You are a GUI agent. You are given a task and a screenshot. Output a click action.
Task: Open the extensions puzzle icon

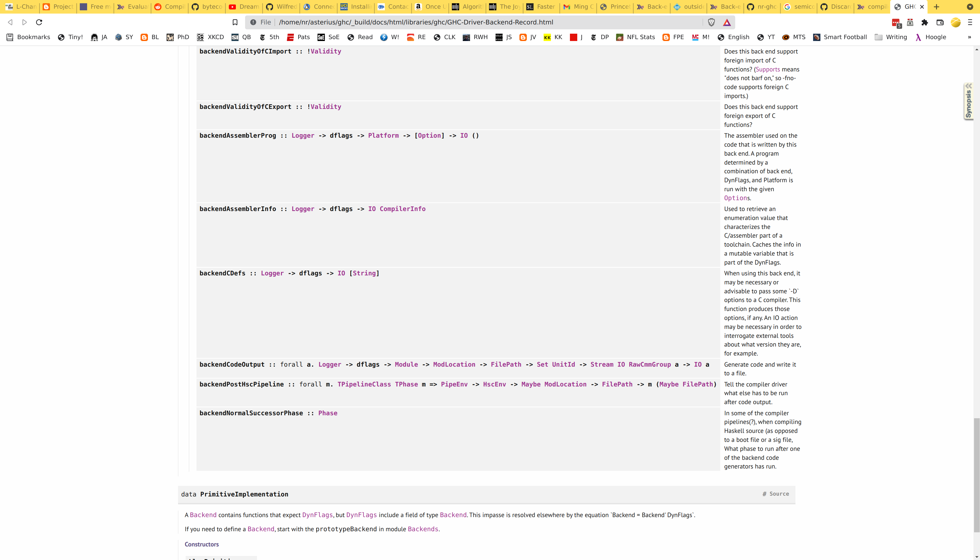(925, 22)
